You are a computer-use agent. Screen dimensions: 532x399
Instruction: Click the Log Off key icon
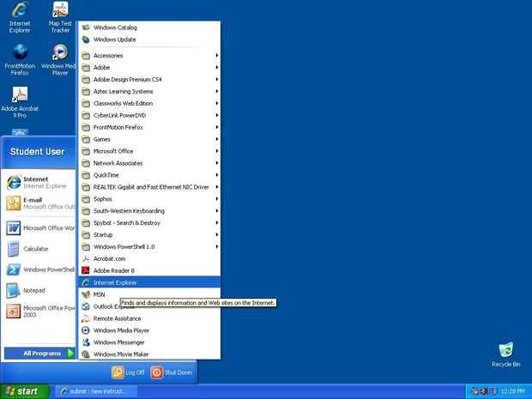[118, 372]
